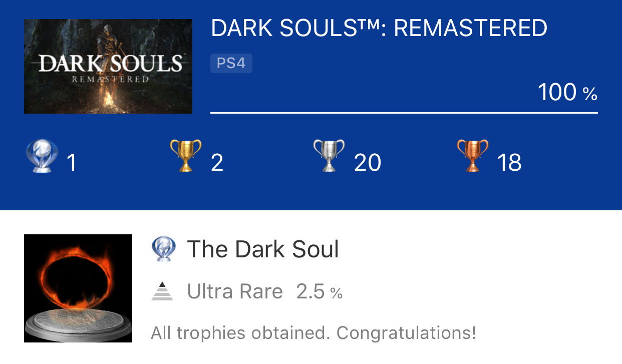The width and height of the screenshot is (622, 364).
Task: Click the silver trophy count of 20
Action: pyautogui.click(x=368, y=163)
